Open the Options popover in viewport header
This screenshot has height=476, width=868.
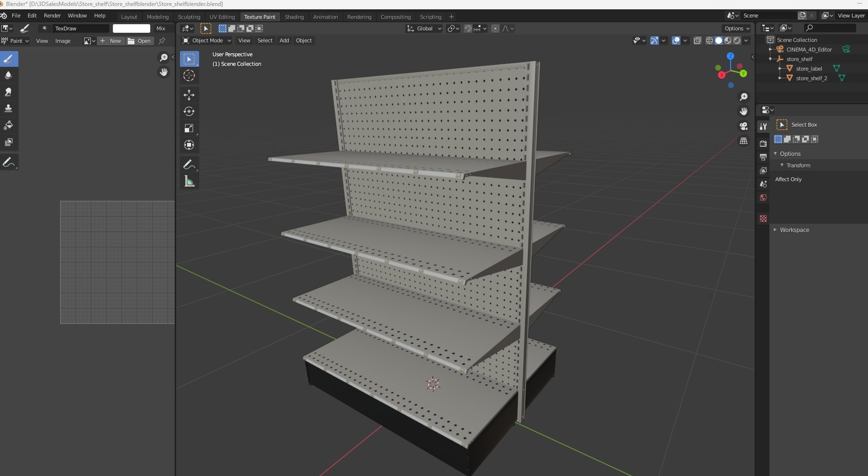[737, 28]
